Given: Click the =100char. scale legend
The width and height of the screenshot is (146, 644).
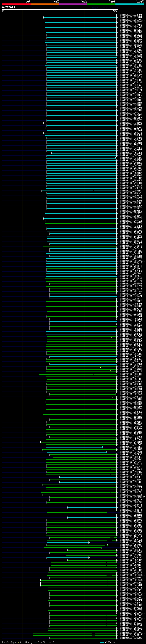Looking at the screenshot, I should coord(109,642).
